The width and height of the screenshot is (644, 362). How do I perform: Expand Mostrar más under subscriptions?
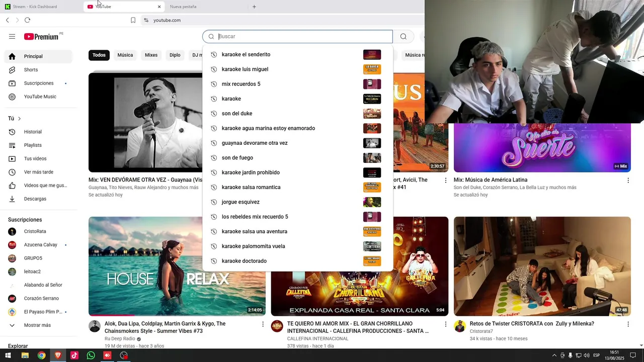(x=38, y=325)
